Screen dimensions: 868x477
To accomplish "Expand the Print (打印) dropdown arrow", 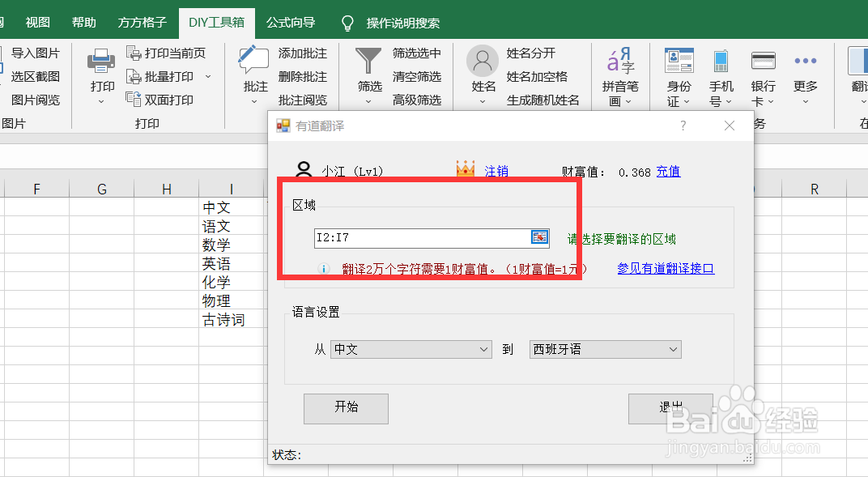I will point(101,101).
